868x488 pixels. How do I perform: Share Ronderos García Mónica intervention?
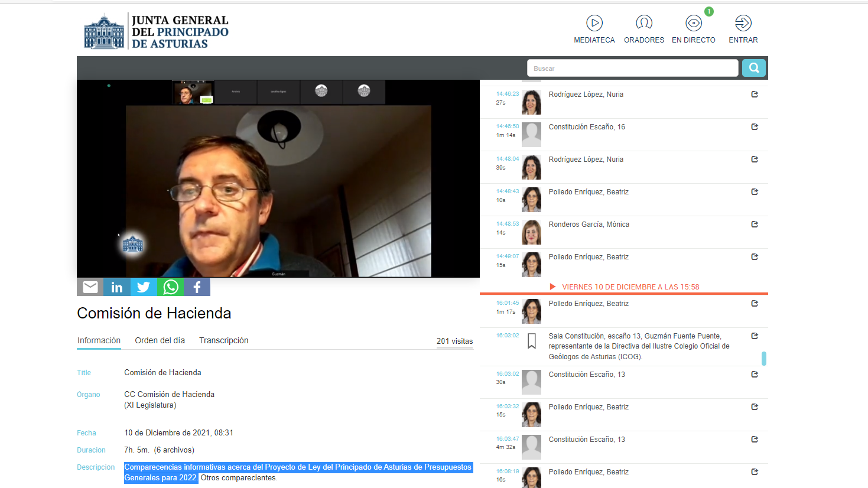[755, 225]
